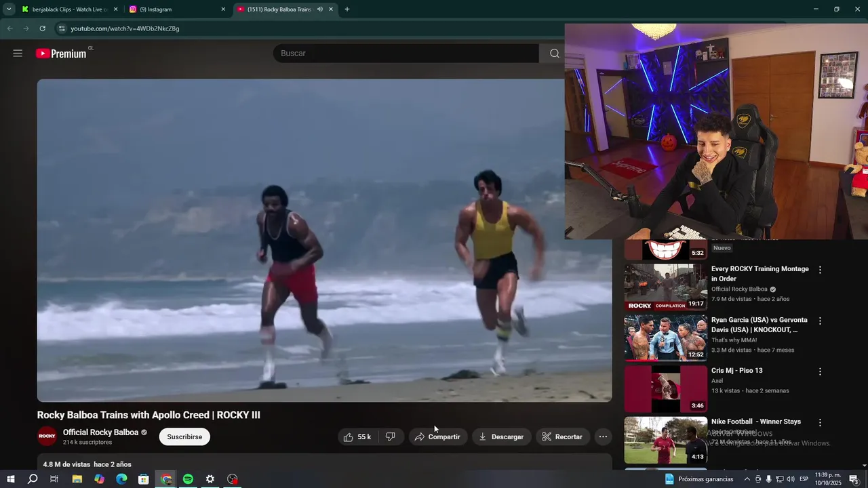The height and width of the screenshot is (488, 868).
Task: Click the video title Rocky Balboa Trains with Apollo Creed
Action: click(x=149, y=415)
